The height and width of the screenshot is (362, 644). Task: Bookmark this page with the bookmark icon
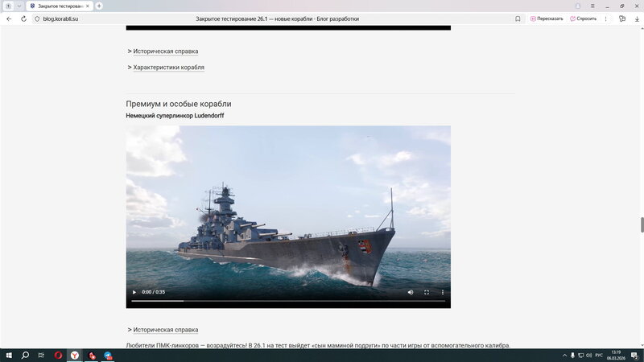[x=518, y=19]
